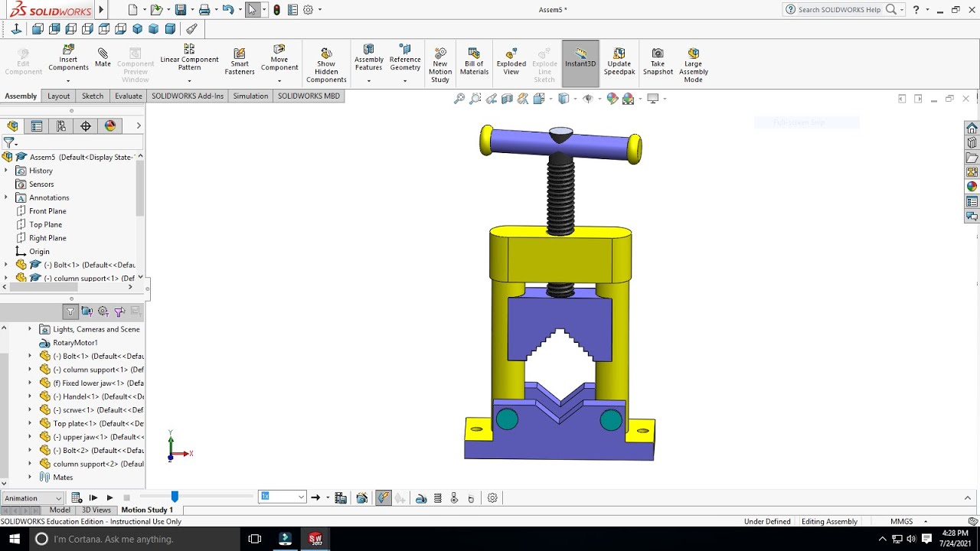Click the Undo arrow icon
The image size is (980, 551).
tap(227, 10)
